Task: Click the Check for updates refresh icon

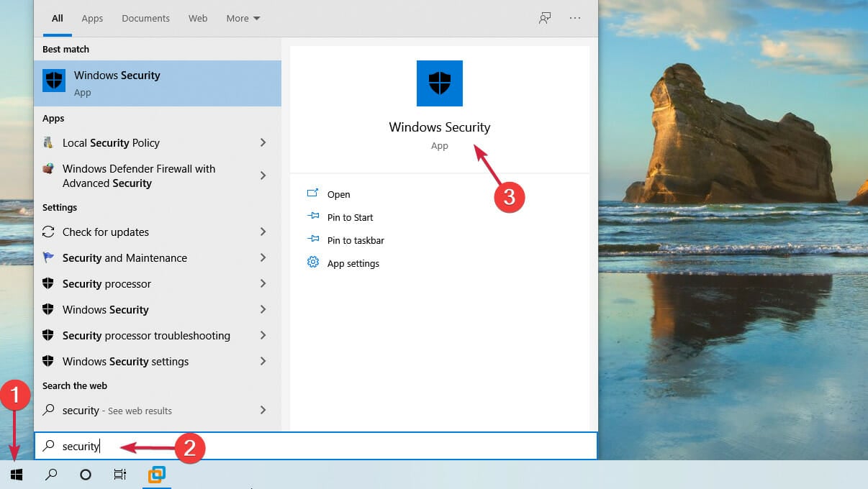Action: coord(48,232)
